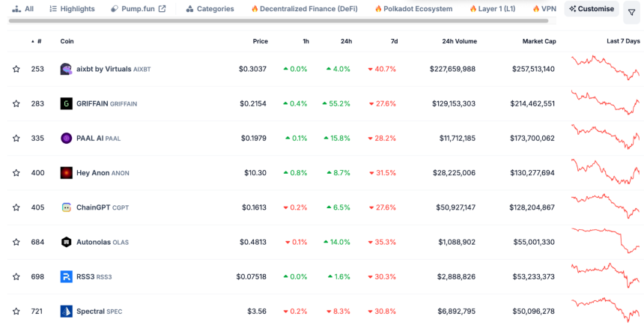Sort by the # rank column
644x328 pixels.
(37, 41)
